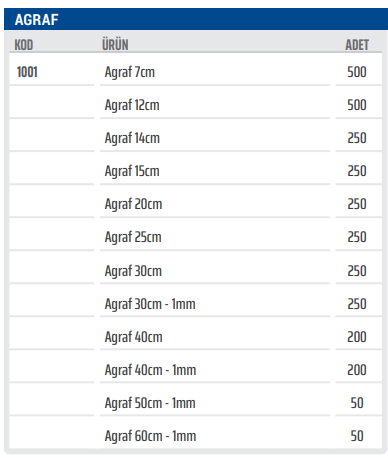
Task: Select the ÜRÜN column header
Action: point(115,45)
